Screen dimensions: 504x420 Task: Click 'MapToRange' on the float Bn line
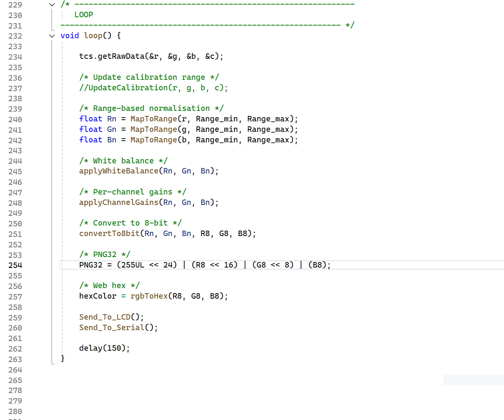tap(154, 140)
